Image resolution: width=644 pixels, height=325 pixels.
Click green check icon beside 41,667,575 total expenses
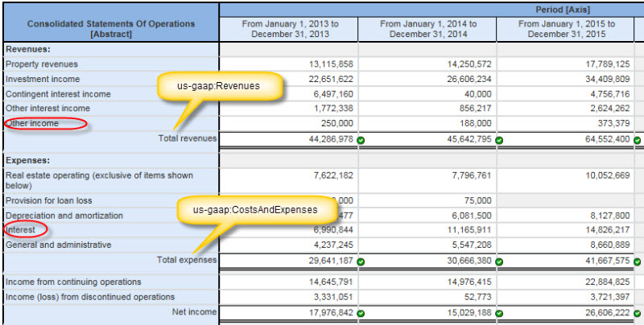[x=637, y=261]
